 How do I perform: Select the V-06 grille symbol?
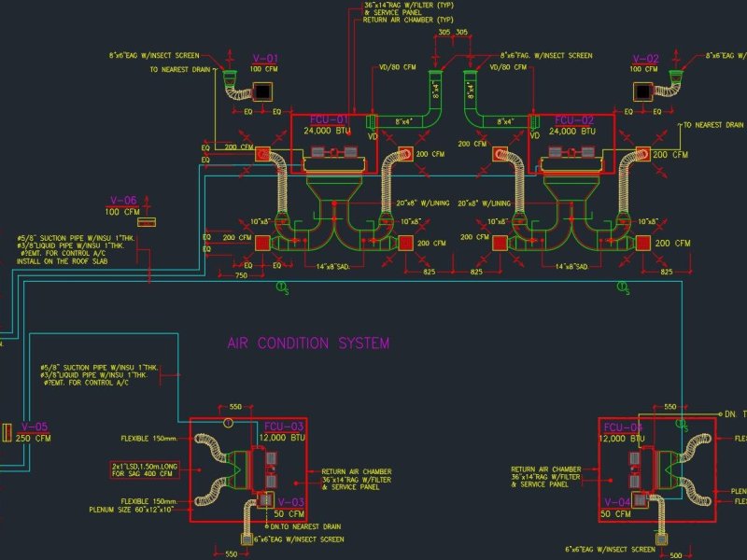[147, 222]
